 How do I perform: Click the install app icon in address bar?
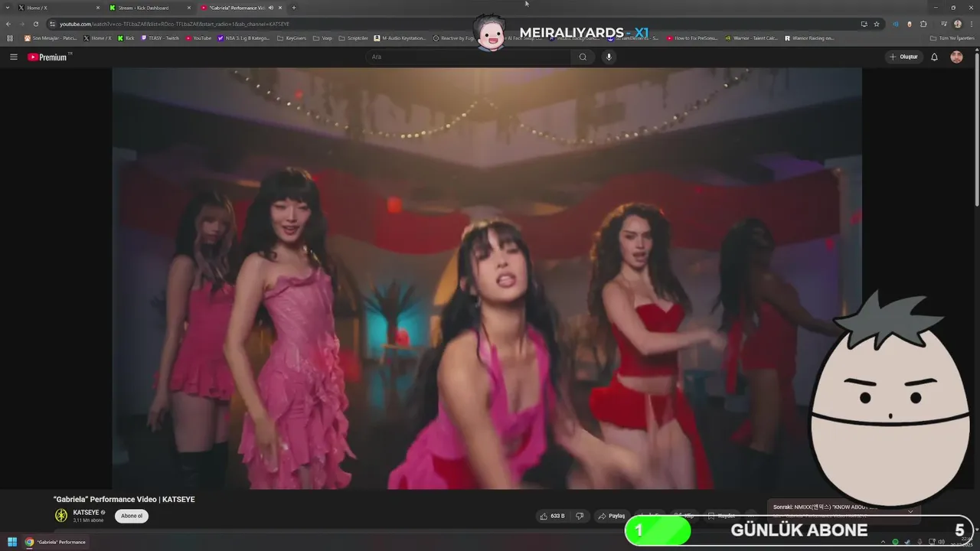(864, 24)
